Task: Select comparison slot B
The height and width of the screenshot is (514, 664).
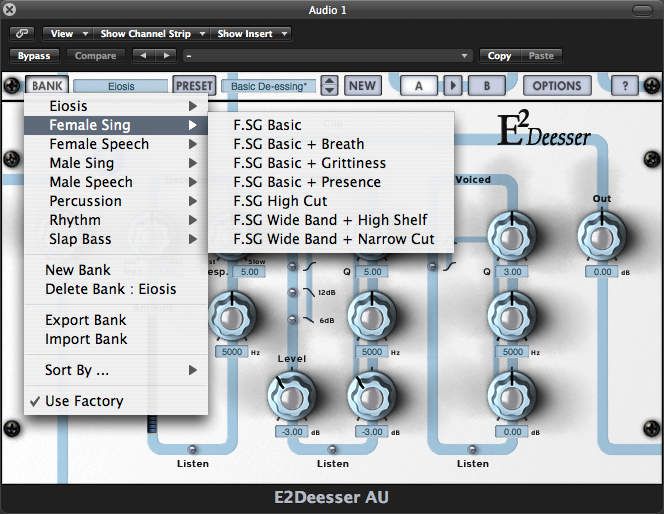Action: point(487,86)
